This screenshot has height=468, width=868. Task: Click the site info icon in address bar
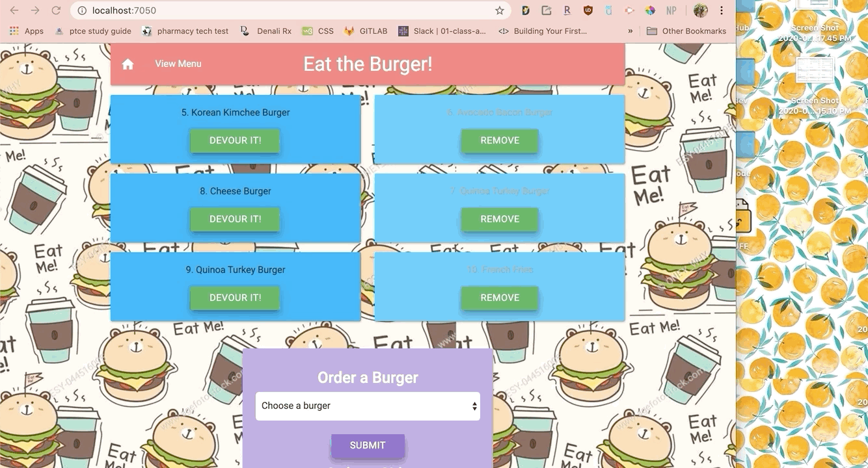pos(81,10)
